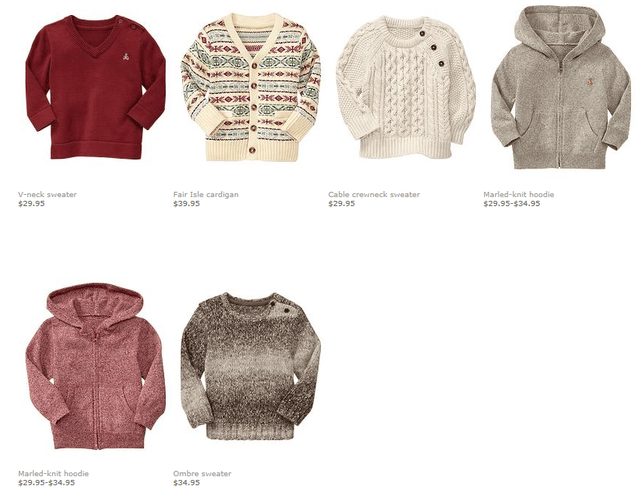Click the bear logo on the beige hoodie
640x495 pixels.
[589, 82]
